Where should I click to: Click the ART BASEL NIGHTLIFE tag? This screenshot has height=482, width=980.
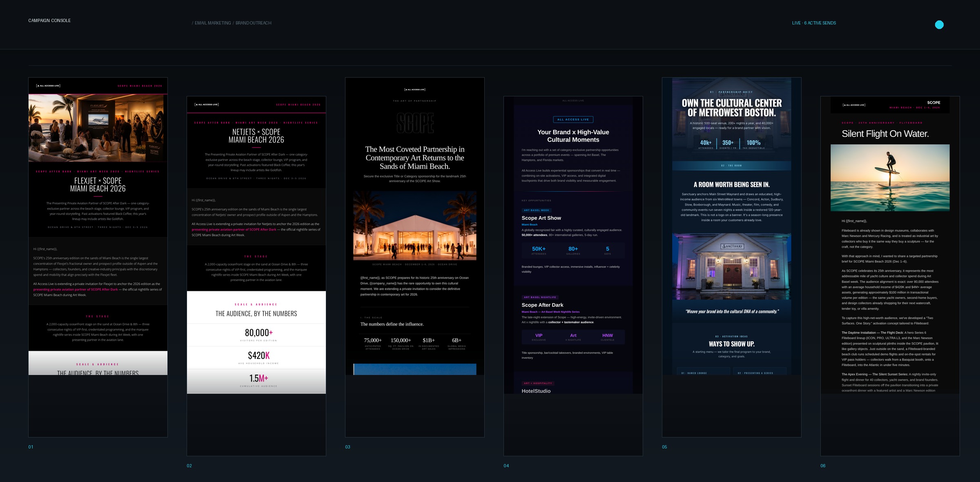(x=540, y=297)
